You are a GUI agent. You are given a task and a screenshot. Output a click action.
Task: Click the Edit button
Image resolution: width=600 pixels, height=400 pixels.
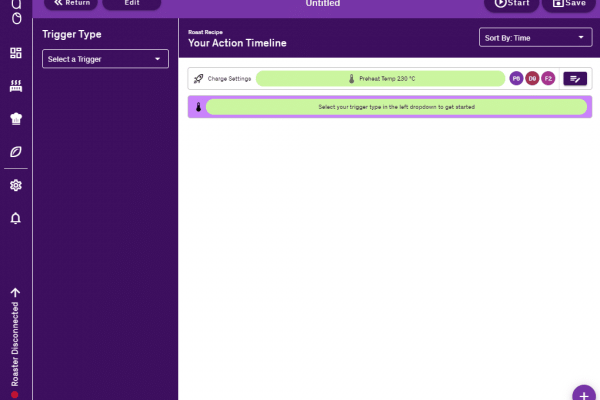click(x=131, y=4)
